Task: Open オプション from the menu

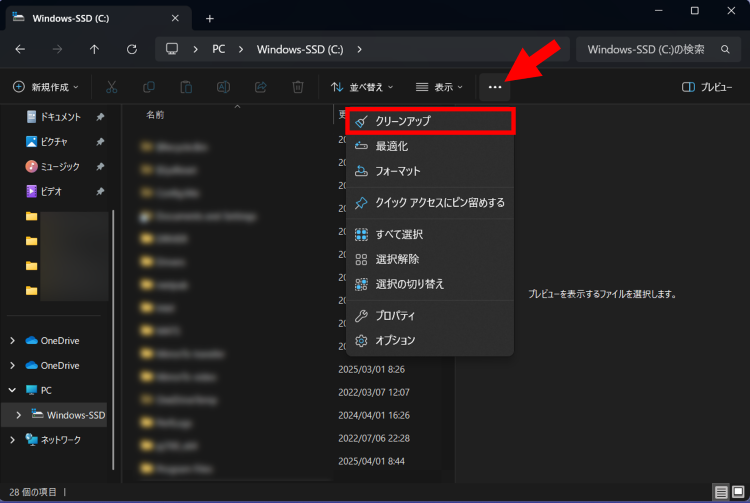Action: point(430,340)
